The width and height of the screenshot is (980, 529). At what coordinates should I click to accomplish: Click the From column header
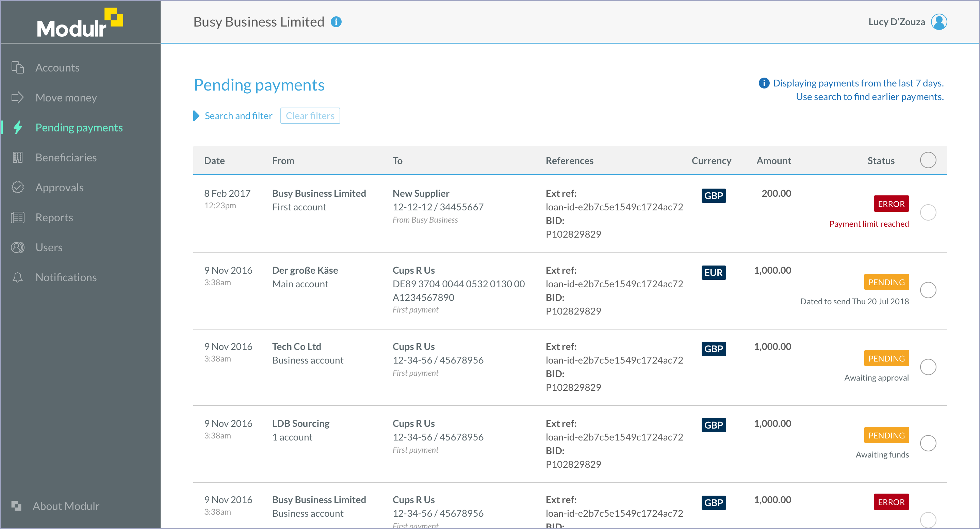283,161
